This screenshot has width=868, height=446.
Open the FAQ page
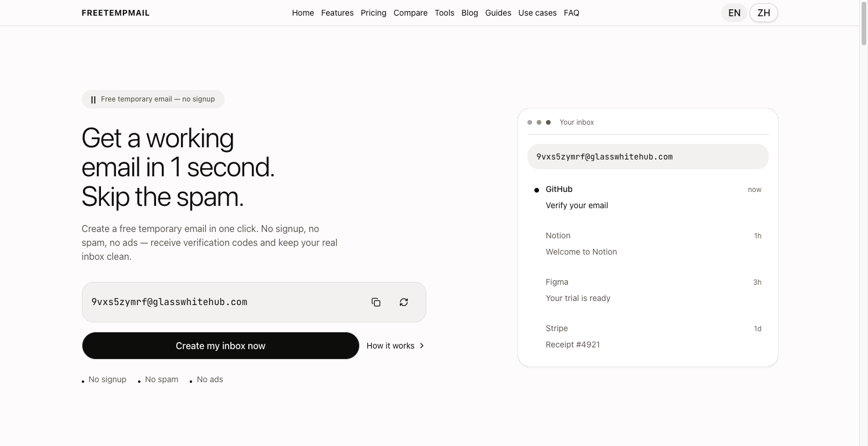tap(572, 13)
